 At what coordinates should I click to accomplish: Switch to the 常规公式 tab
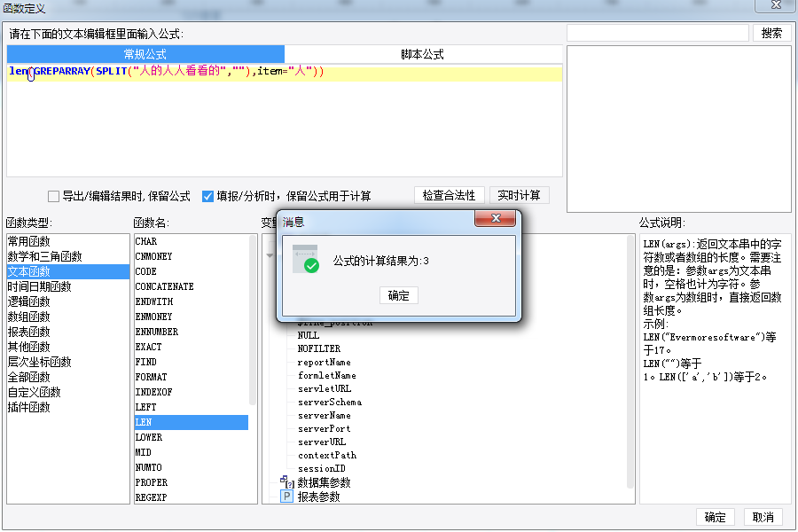click(x=145, y=54)
